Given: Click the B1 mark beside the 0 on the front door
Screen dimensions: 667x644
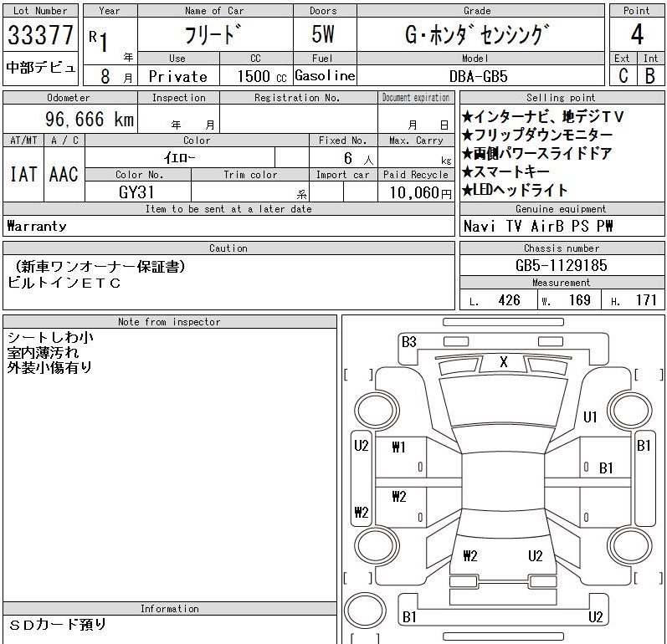Looking at the screenshot, I should click(x=606, y=468).
